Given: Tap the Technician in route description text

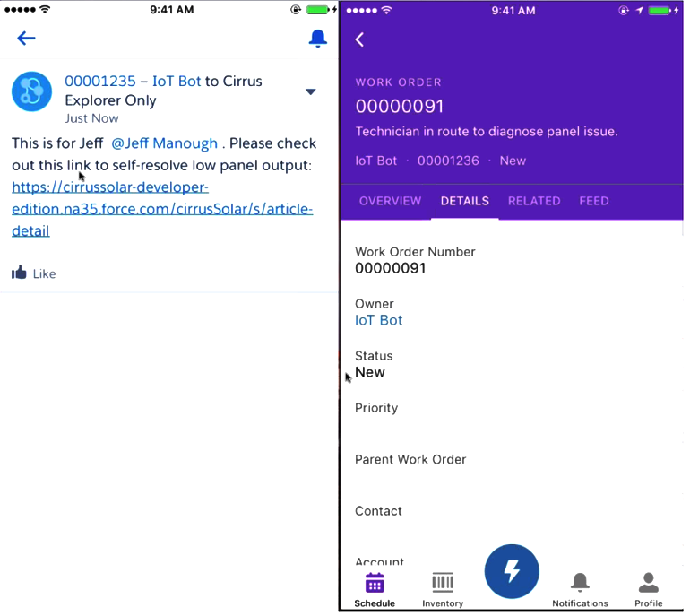Looking at the screenshot, I should coord(487,131).
